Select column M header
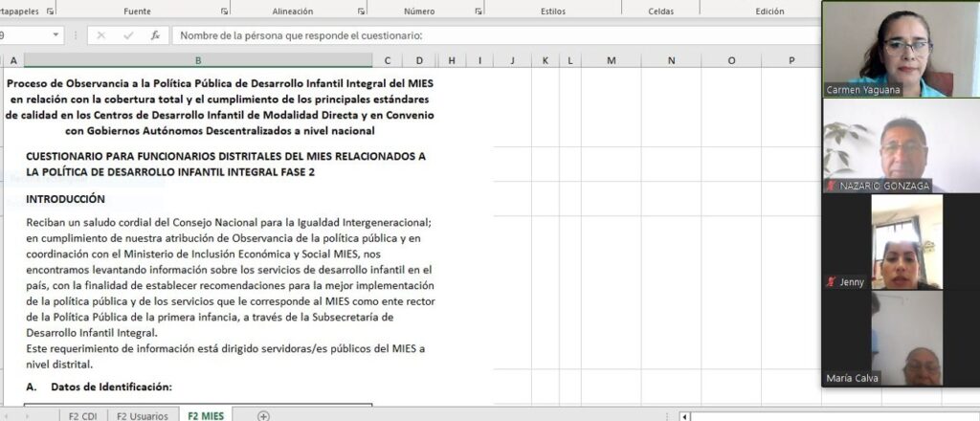This screenshot has height=421, width=980. tap(611, 60)
